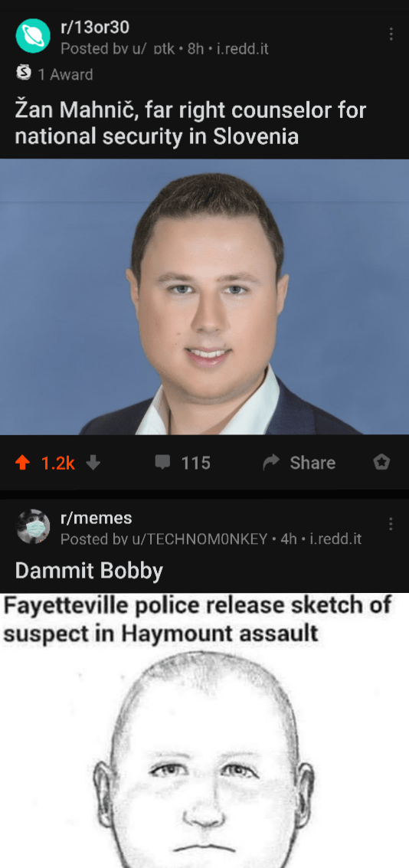
Task: Open the Slovenia national security post title
Action: click(191, 123)
